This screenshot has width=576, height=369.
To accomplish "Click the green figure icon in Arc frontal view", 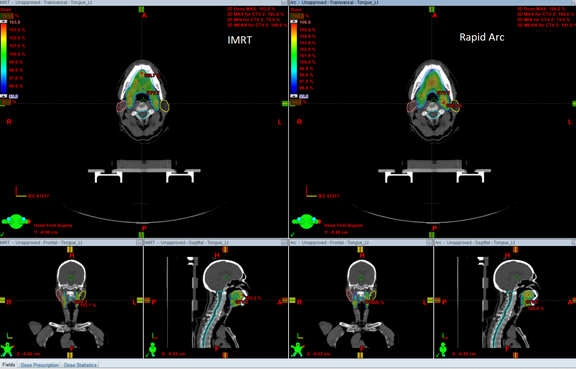I will [298, 349].
